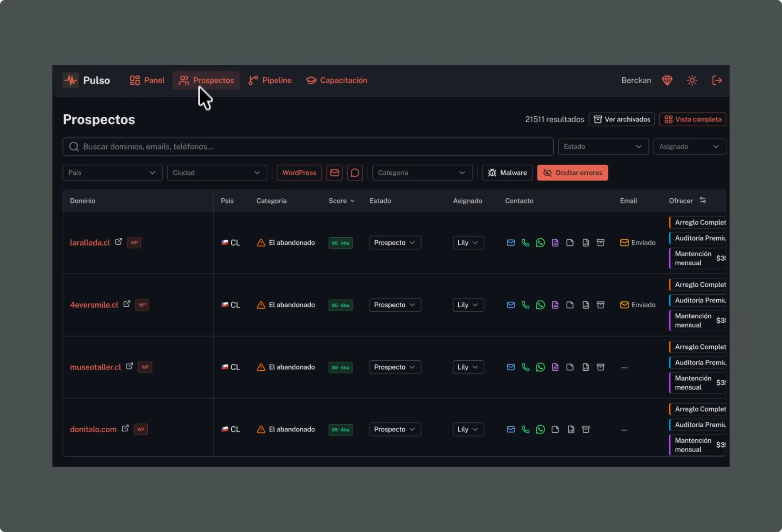The height and width of the screenshot is (532, 782).
Task: Open Lily assignee dropdown for donitalo.com
Action: pyautogui.click(x=468, y=429)
